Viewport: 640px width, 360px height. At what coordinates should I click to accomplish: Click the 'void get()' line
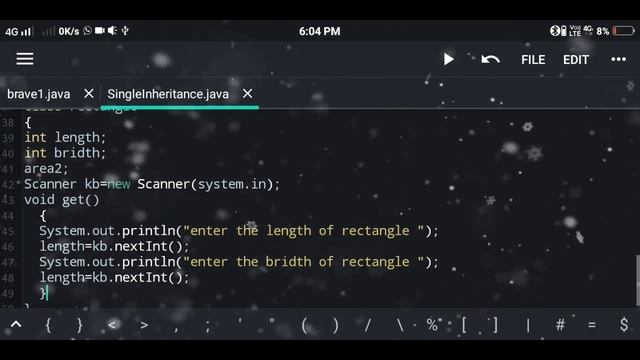[x=62, y=200]
